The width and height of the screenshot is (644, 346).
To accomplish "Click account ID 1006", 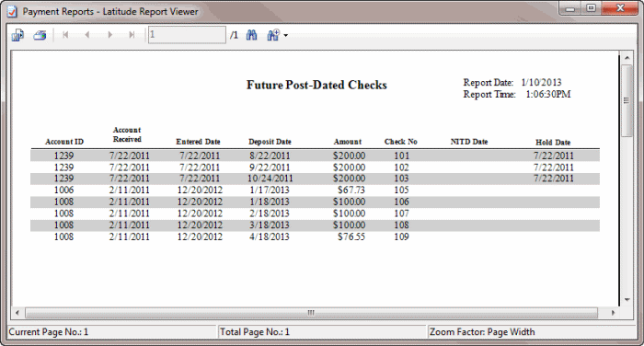I will click(63, 190).
